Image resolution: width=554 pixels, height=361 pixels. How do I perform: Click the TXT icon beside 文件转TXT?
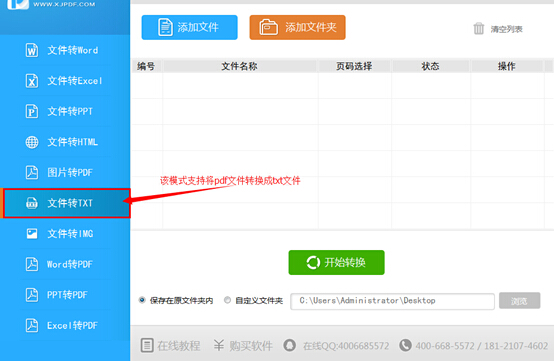coord(32,203)
